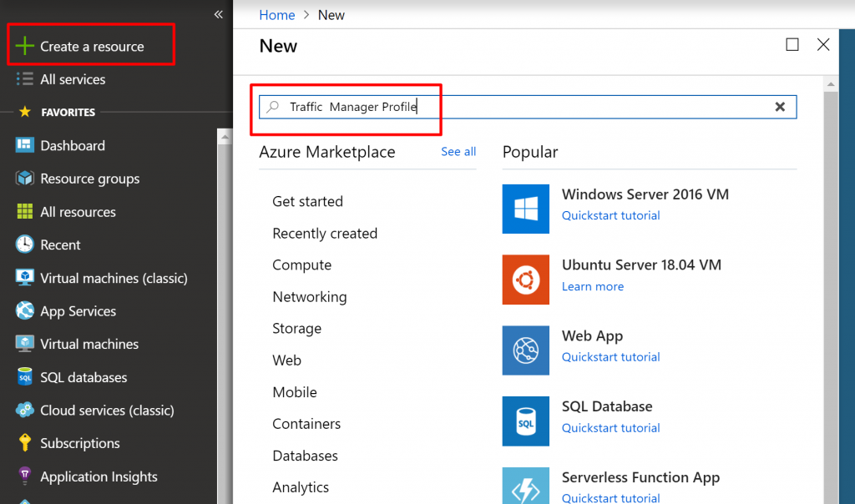The width and height of the screenshot is (855, 504).
Task: Select the Networking category
Action: pos(310,297)
